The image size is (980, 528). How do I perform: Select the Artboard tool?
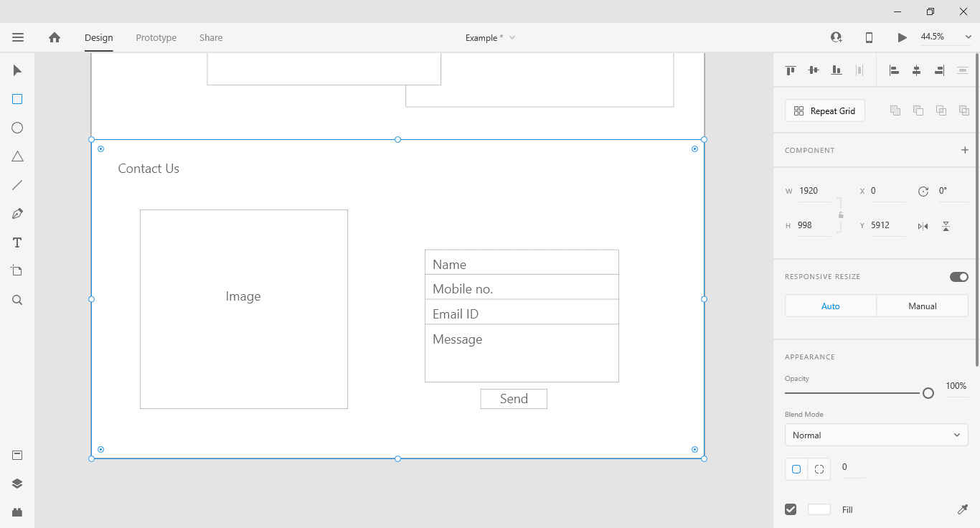pos(17,271)
